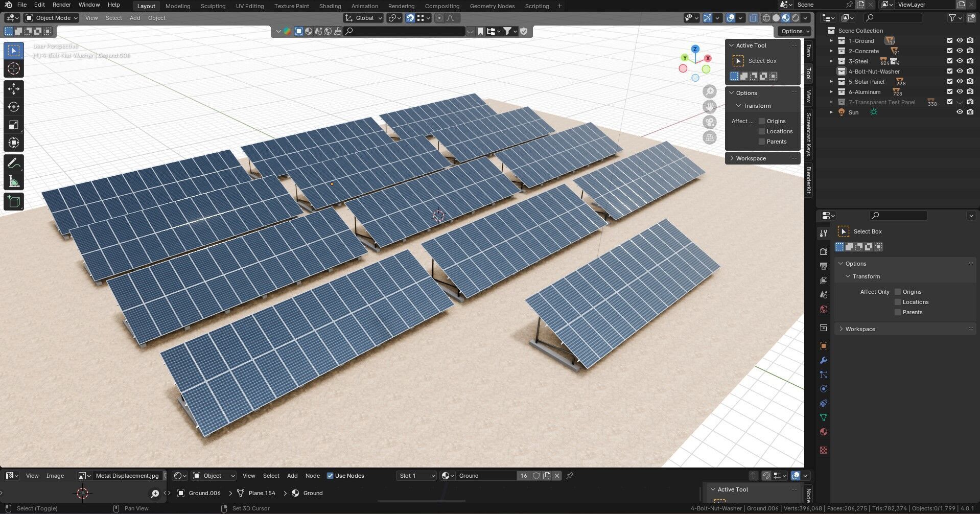This screenshot has height=514, width=980.
Task: Expand Sun object in outliner
Action: [831, 112]
